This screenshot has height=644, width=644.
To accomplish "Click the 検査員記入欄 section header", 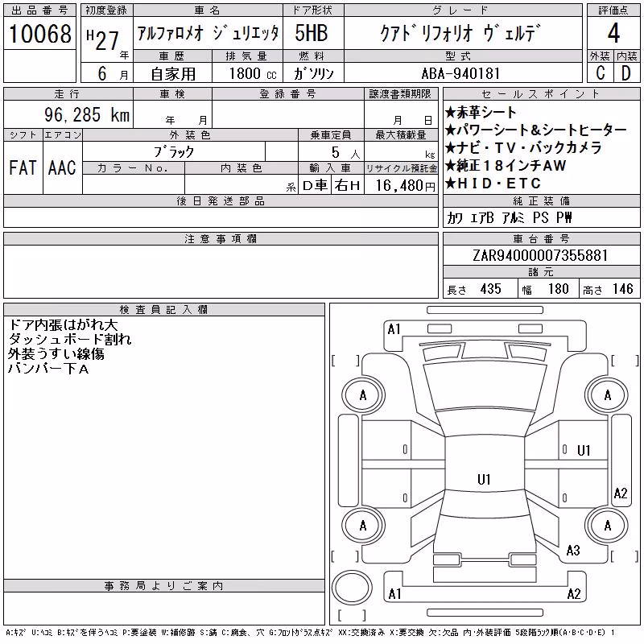I will point(164,310).
